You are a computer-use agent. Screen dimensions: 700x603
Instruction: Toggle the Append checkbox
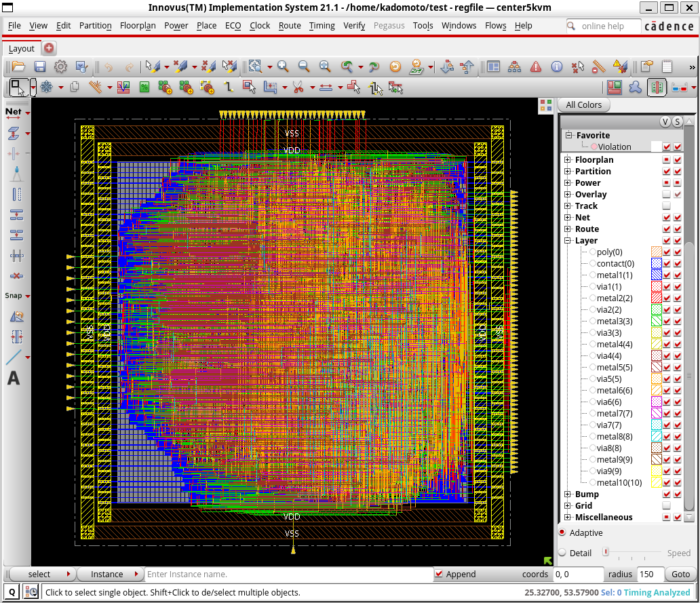pyautogui.click(x=439, y=574)
